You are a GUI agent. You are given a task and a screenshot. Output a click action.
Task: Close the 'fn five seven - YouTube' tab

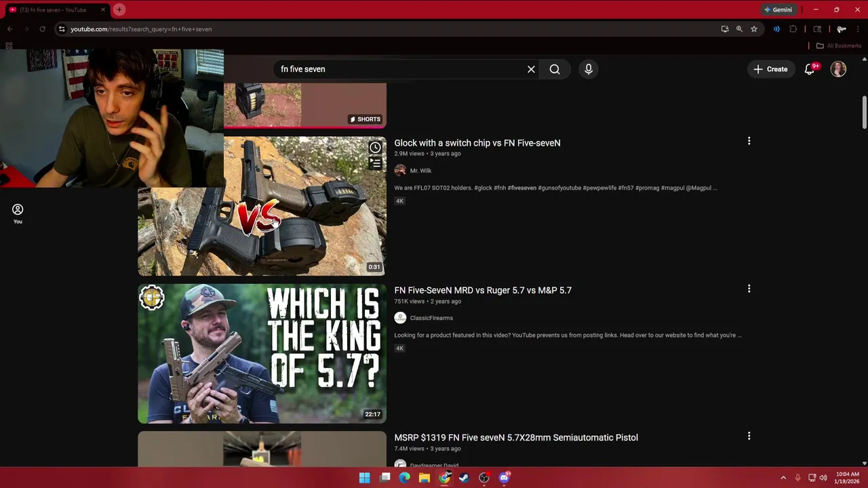(x=103, y=9)
